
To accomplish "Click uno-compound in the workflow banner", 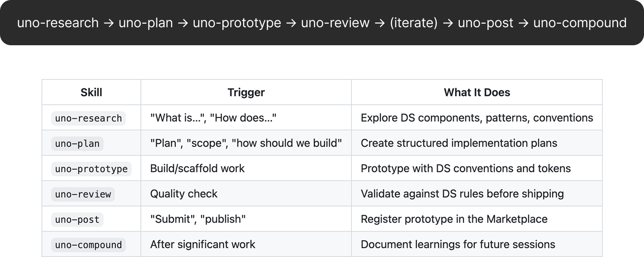I will (x=580, y=23).
